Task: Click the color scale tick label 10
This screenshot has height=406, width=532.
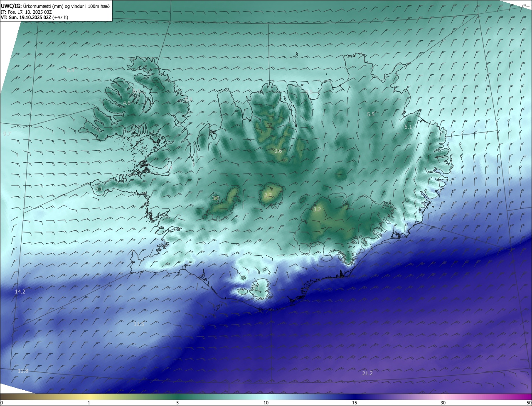Action: [266, 403]
